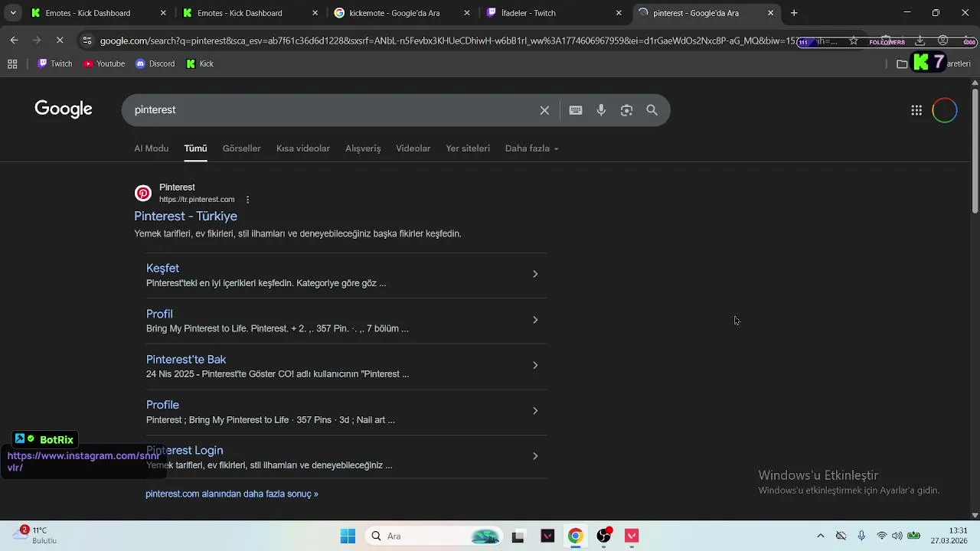980x551 pixels.
Task: Bookmark this page with the star icon
Action: [x=854, y=41]
